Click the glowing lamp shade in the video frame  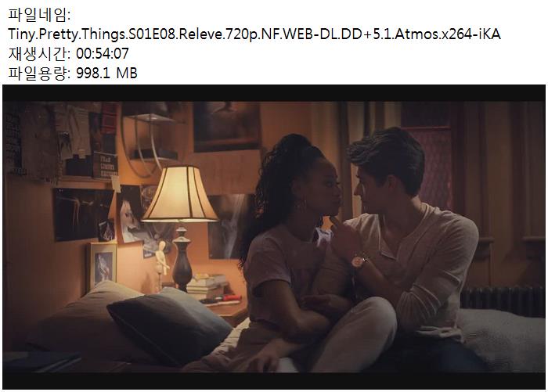(179, 194)
